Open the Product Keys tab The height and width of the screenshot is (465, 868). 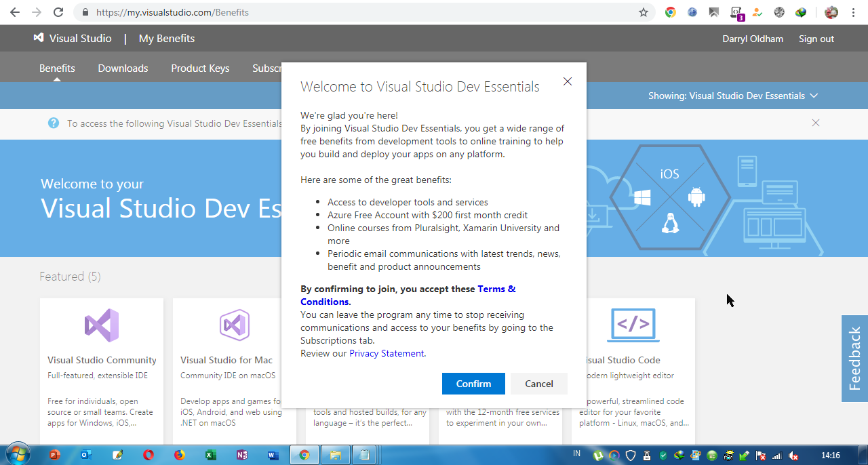pos(200,68)
